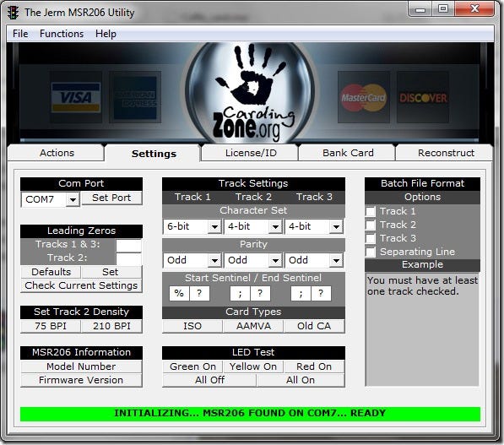This screenshot has width=504, height=445.
Task: Minimize the MSR206 Utility window
Action: tap(420, 9)
